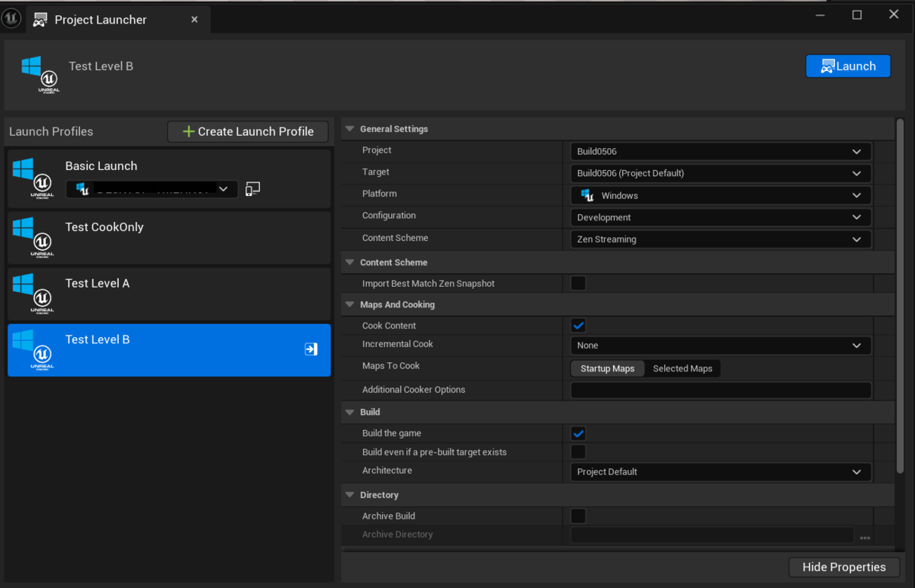Collapse the Content Scheme section
The width and height of the screenshot is (915, 588).
coord(349,262)
